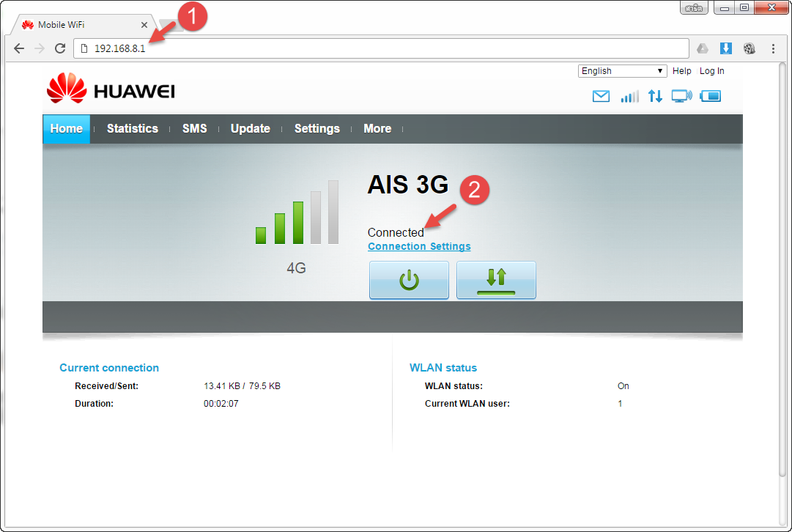Click the Log In link
Image resolution: width=792 pixels, height=532 pixels.
click(711, 71)
